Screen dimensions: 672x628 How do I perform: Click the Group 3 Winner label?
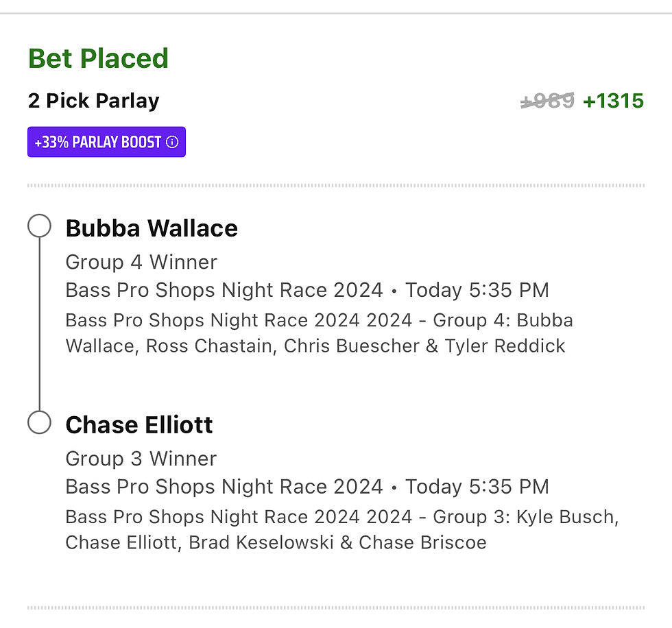pos(141,459)
